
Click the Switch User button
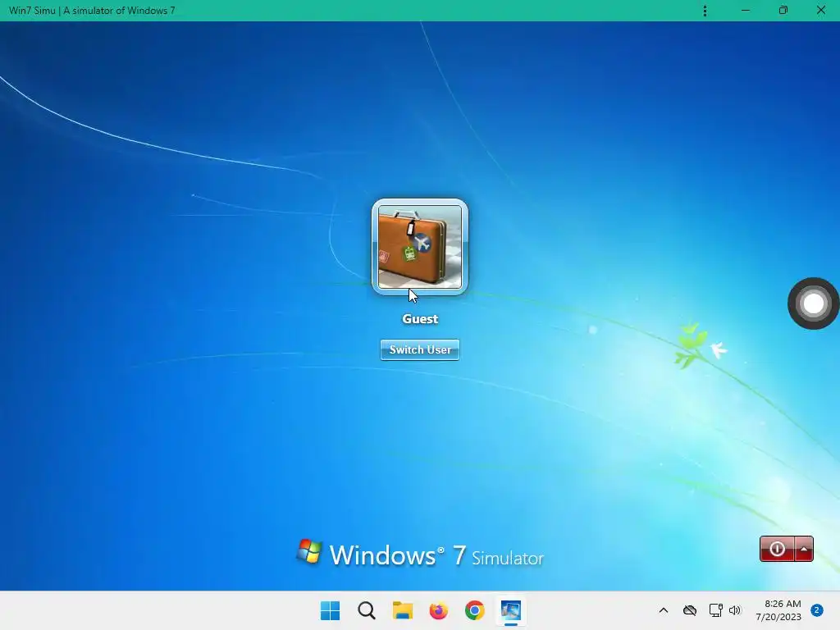[x=420, y=349]
